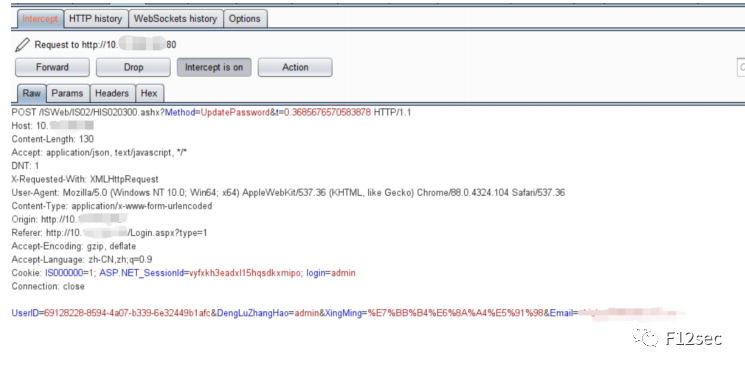
Task: Click the Content-Type header line
Action: pos(112,206)
